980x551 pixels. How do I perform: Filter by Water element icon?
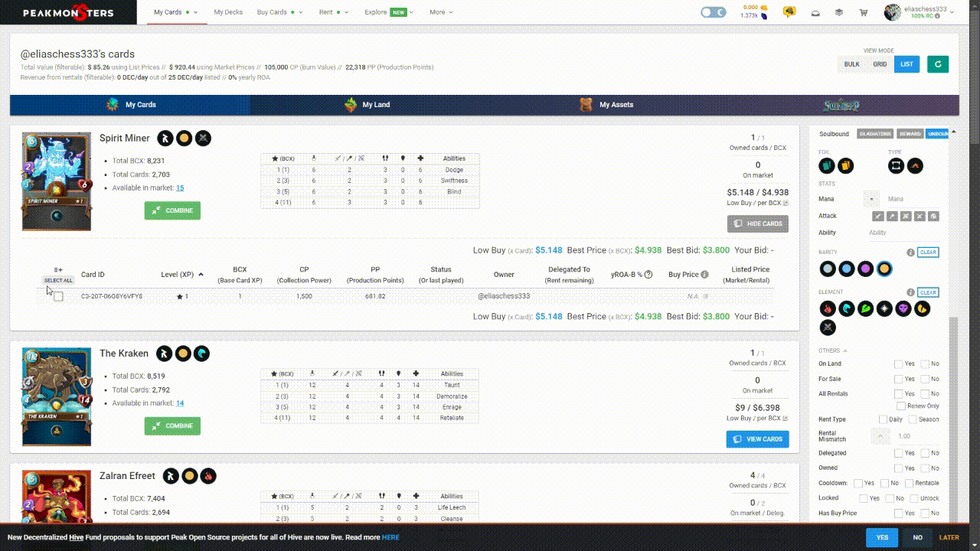point(847,308)
